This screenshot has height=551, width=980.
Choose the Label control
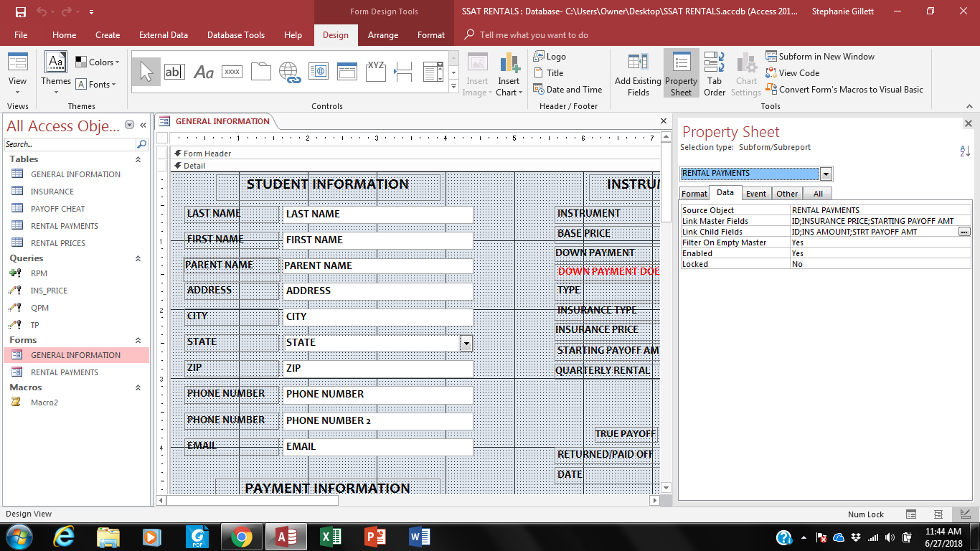pyautogui.click(x=204, y=72)
